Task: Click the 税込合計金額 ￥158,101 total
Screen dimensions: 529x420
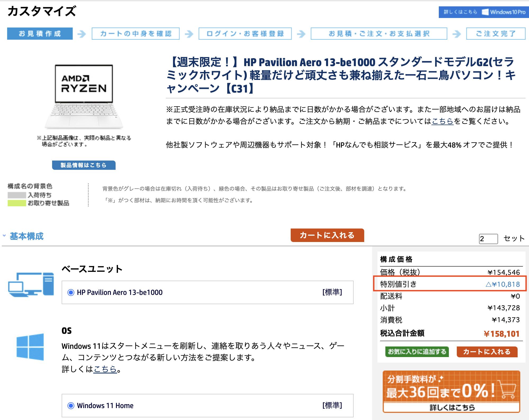Action: (450, 334)
